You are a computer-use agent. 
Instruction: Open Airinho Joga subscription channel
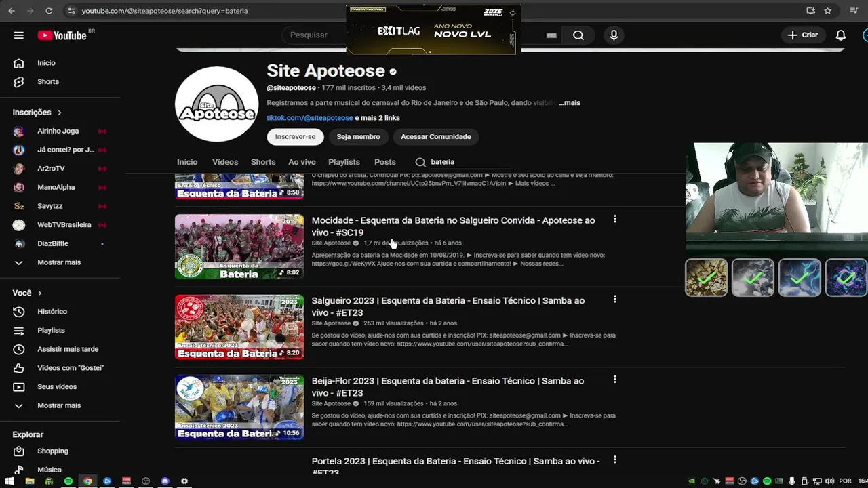[x=58, y=131]
